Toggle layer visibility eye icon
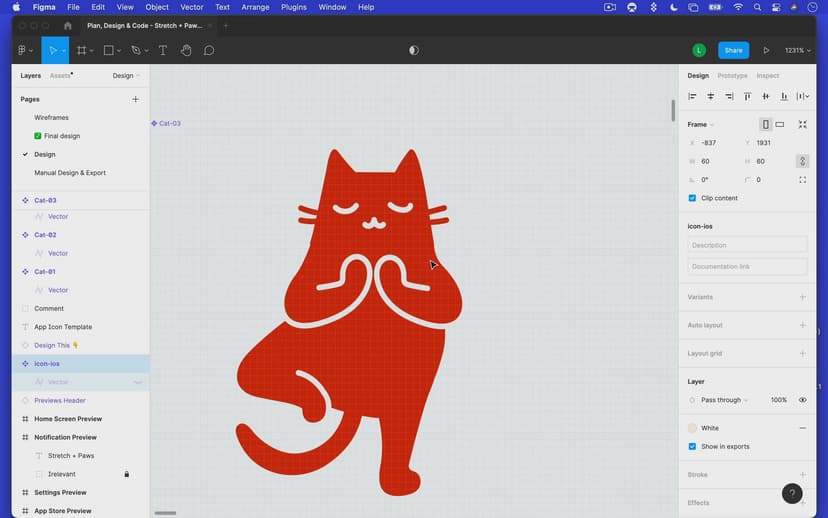Viewport: 828px width, 518px height. coord(802,400)
